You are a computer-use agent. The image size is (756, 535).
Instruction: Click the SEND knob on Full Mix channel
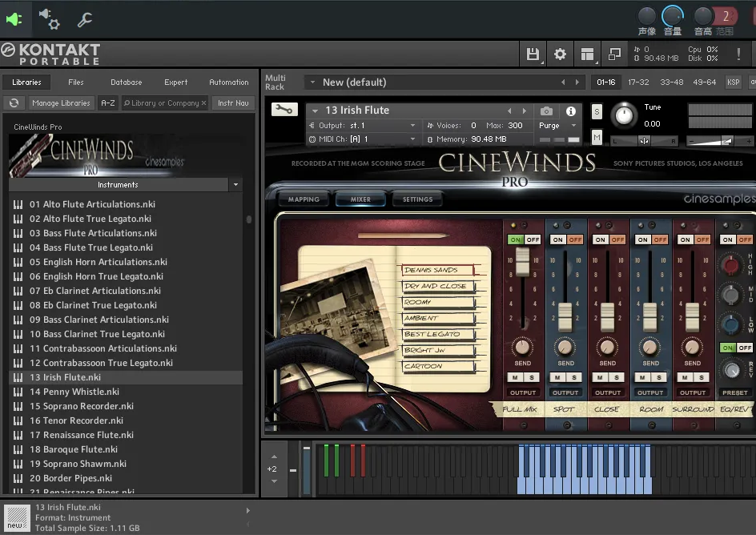(522, 347)
